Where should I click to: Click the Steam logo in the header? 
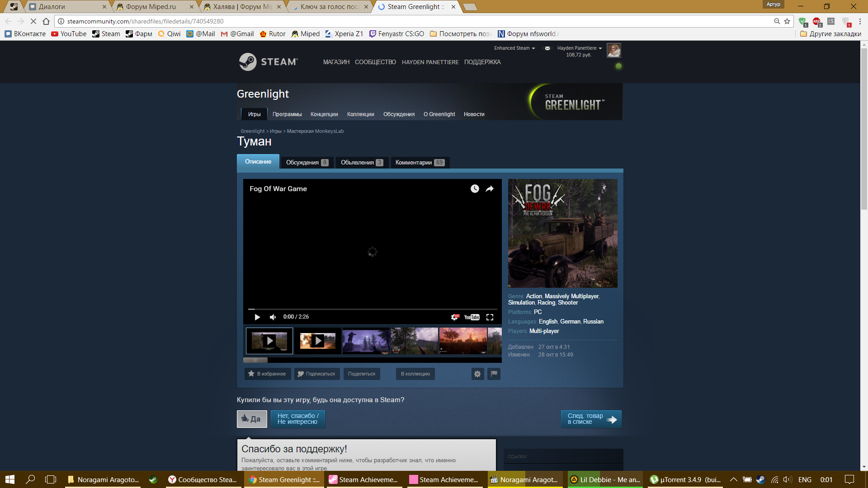[268, 62]
